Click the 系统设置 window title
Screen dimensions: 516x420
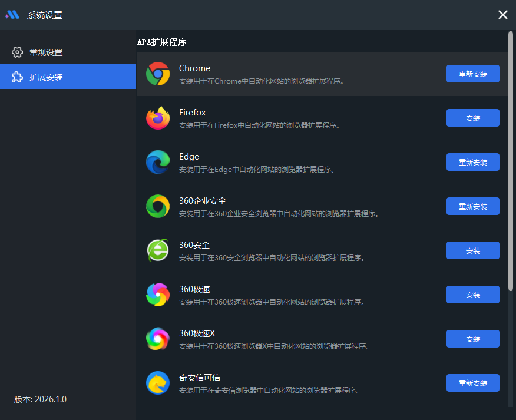[x=45, y=15]
